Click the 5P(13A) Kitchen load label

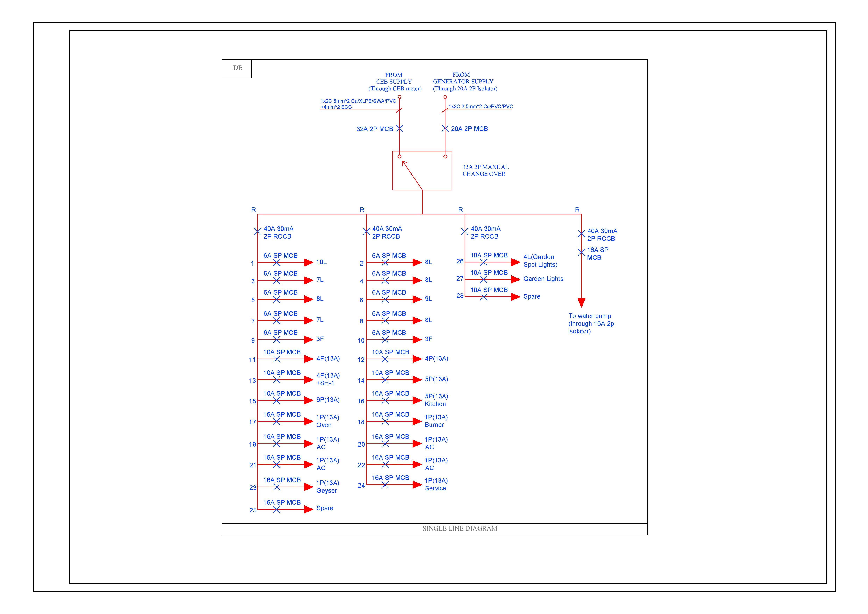[436, 400]
